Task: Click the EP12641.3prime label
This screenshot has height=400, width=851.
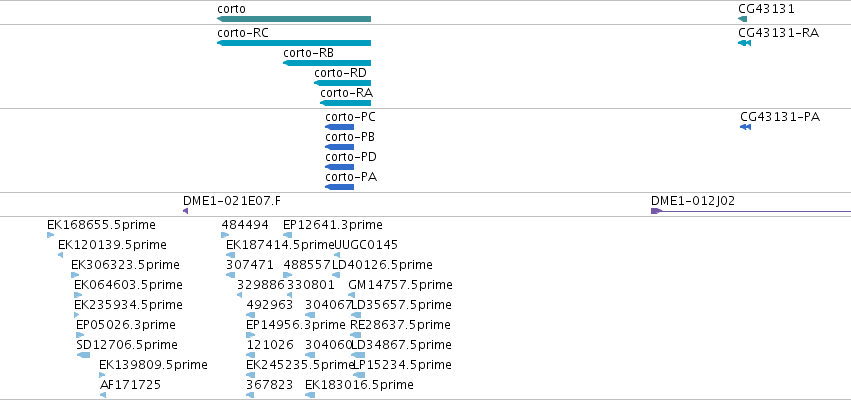Action: click(333, 225)
